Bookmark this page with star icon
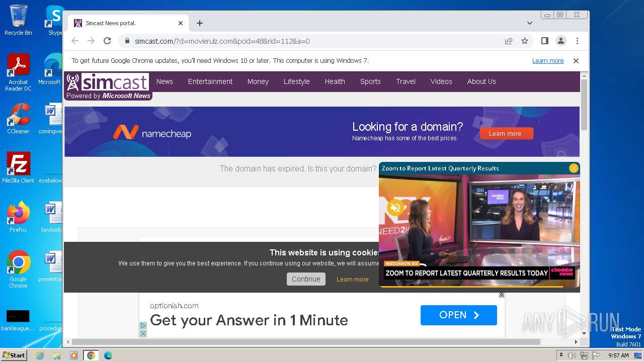The height and width of the screenshot is (362, 644). (525, 41)
